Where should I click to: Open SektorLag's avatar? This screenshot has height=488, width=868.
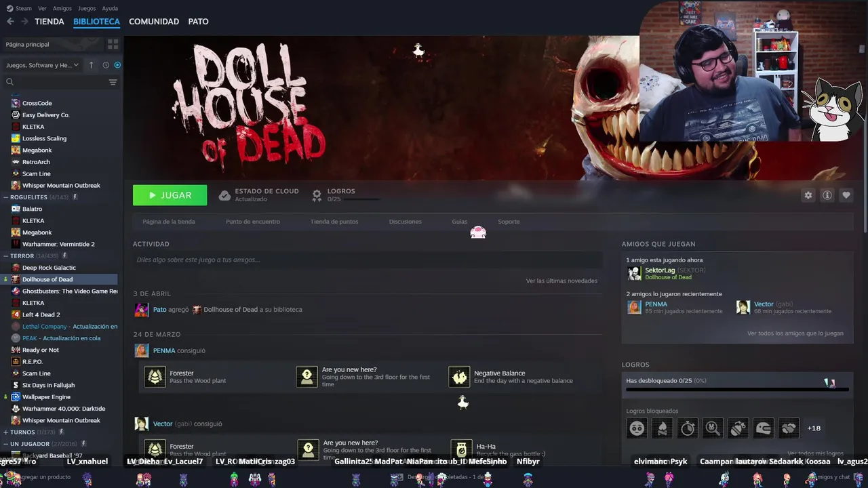(634, 273)
